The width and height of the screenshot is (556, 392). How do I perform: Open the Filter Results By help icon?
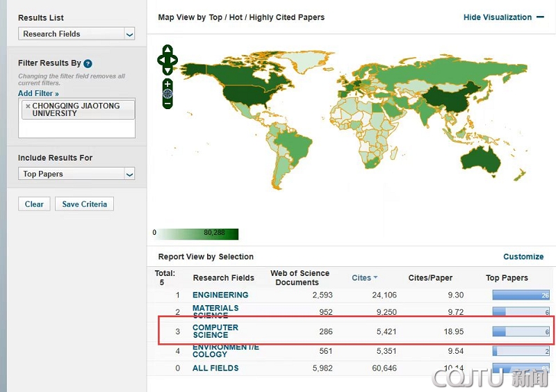pyautogui.click(x=88, y=64)
